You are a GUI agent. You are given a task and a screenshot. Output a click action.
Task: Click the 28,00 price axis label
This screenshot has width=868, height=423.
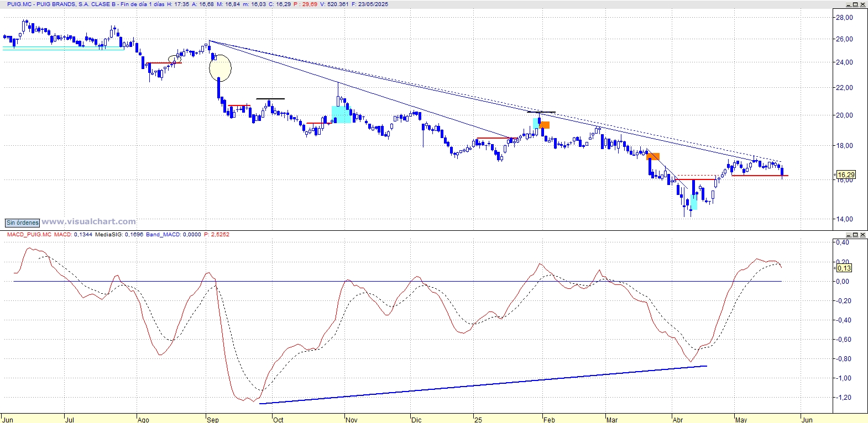(x=844, y=18)
